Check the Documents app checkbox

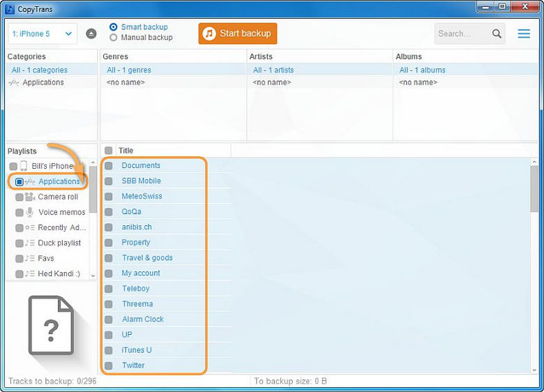(x=109, y=165)
